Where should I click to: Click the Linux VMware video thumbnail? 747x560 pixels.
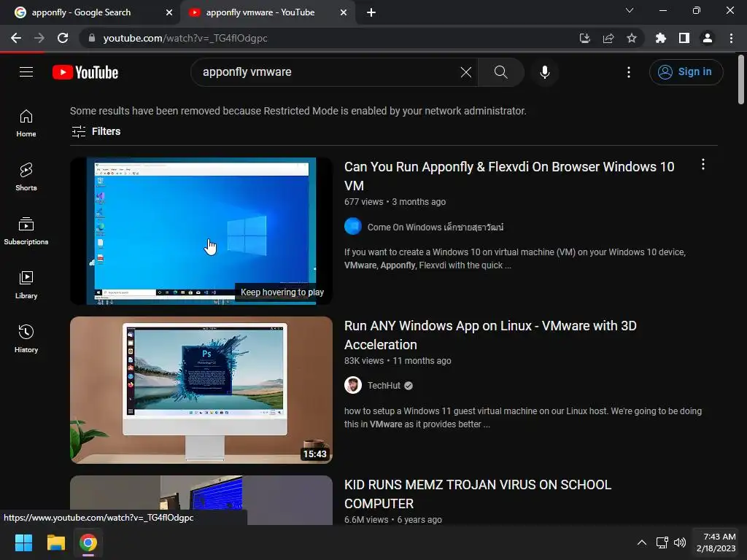(x=201, y=390)
